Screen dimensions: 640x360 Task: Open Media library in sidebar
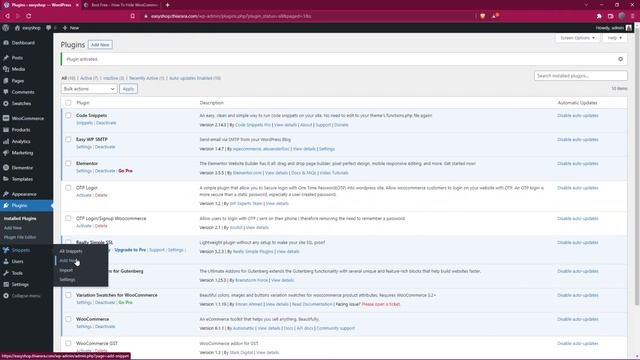click(18, 69)
